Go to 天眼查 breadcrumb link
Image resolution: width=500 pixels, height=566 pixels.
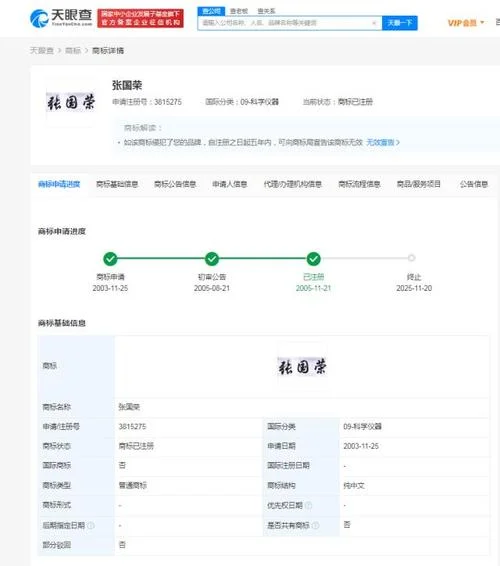pyautogui.click(x=42, y=51)
